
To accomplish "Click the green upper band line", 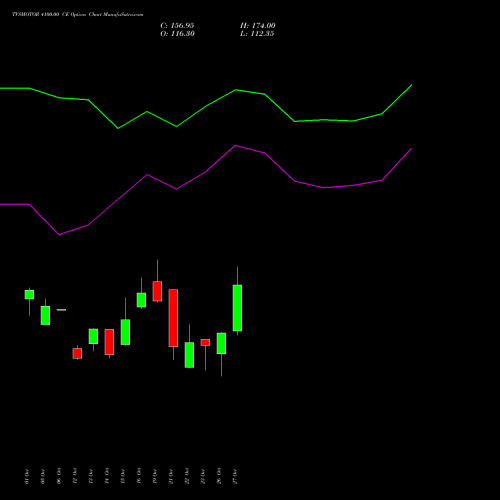I will tap(206, 107).
